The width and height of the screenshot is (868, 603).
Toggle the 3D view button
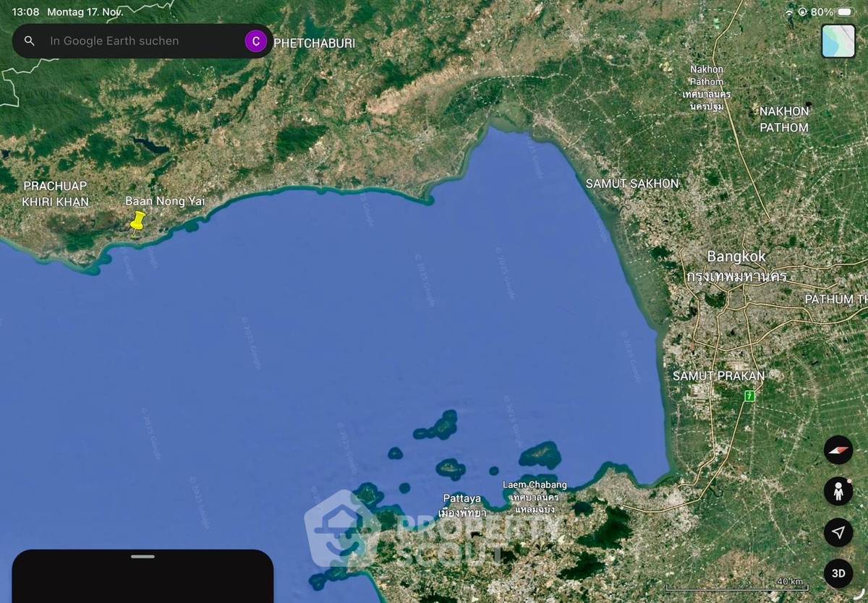point(838,573)
